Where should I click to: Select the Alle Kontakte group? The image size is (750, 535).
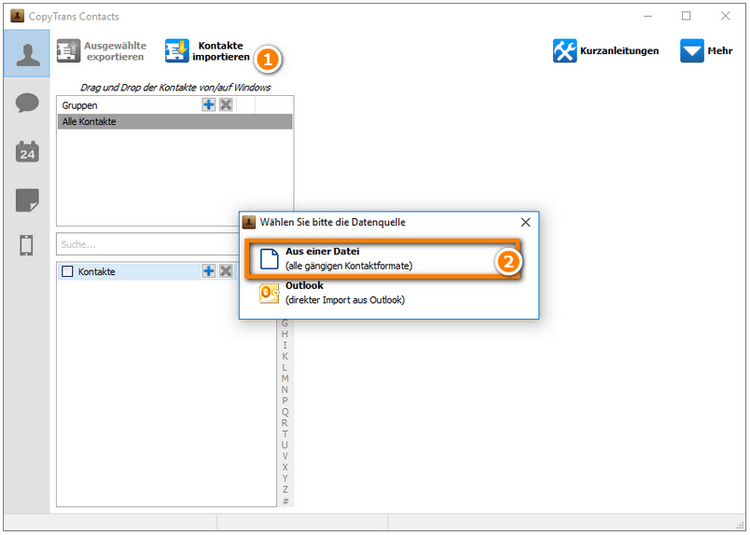point(175,121)
